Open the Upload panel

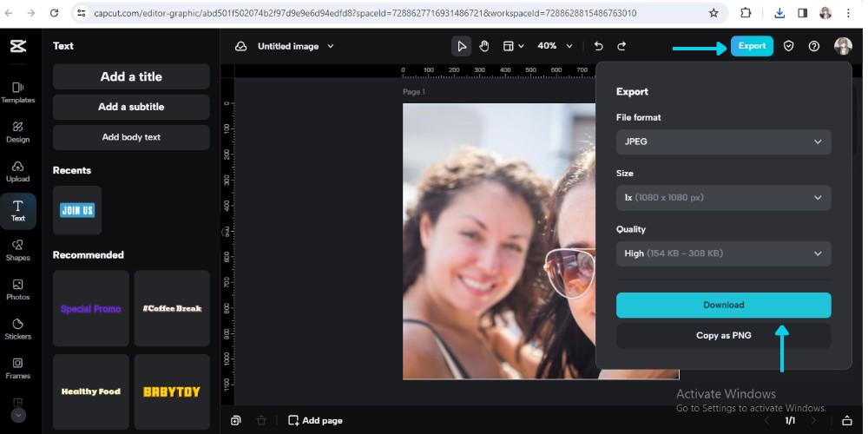click(17, 172)
